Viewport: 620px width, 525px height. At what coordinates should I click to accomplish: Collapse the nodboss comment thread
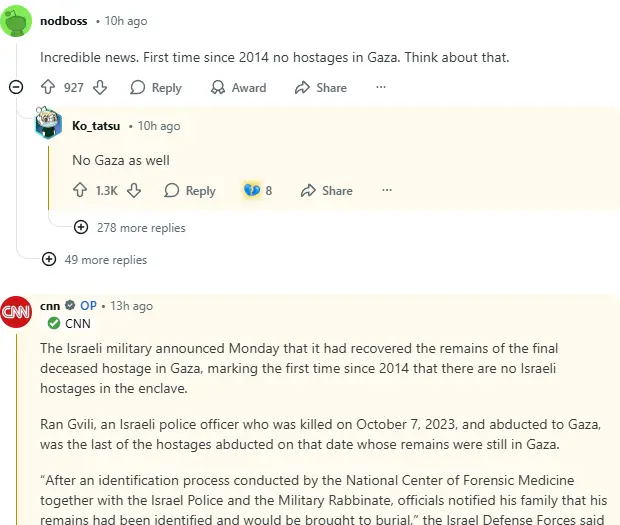point(16,88)
